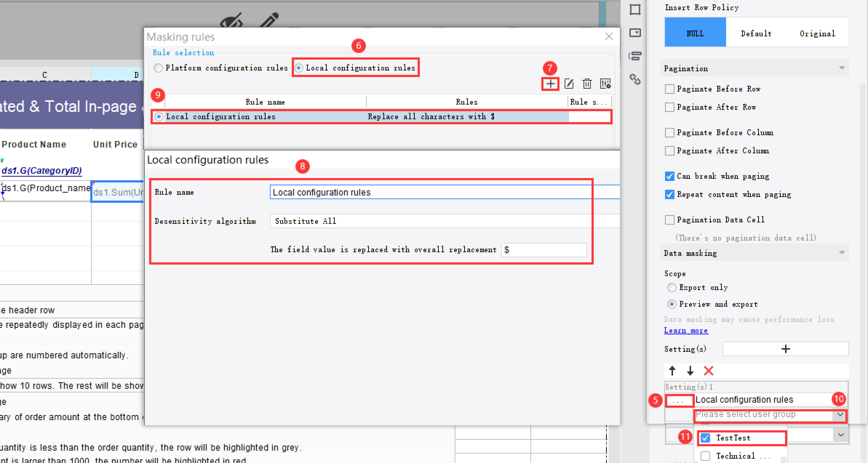Collapse the Pagination section
Image resolution: width=868 pixels, height=463 pixels.
coord(842,68)
